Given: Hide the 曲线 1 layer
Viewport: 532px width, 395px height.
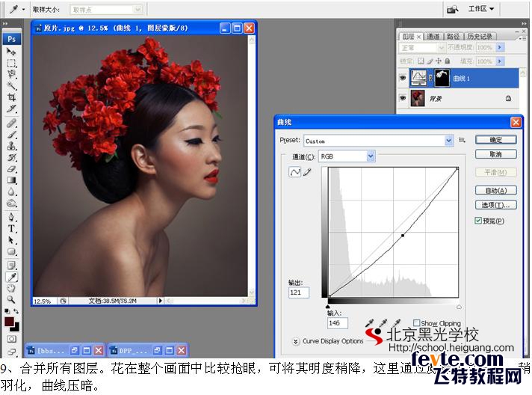Looking at the screenshot, I should pyautogui.click(x=403, y=78).
